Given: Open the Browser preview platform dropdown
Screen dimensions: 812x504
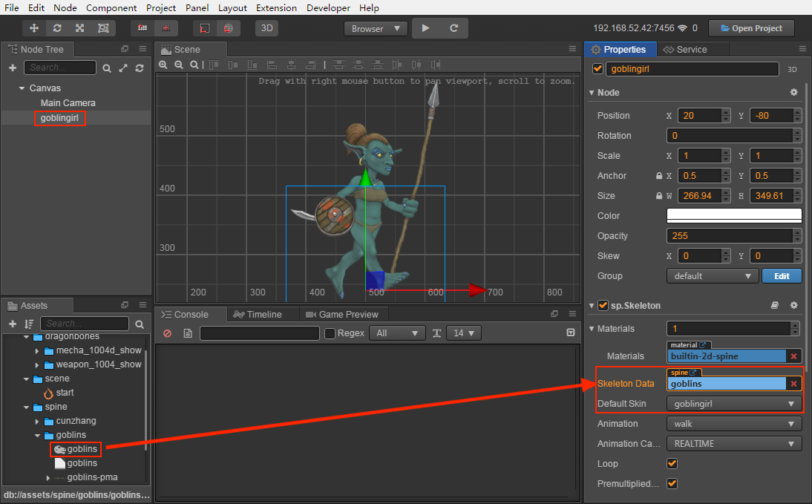Looking at the screenshot, I should (376, 28).
